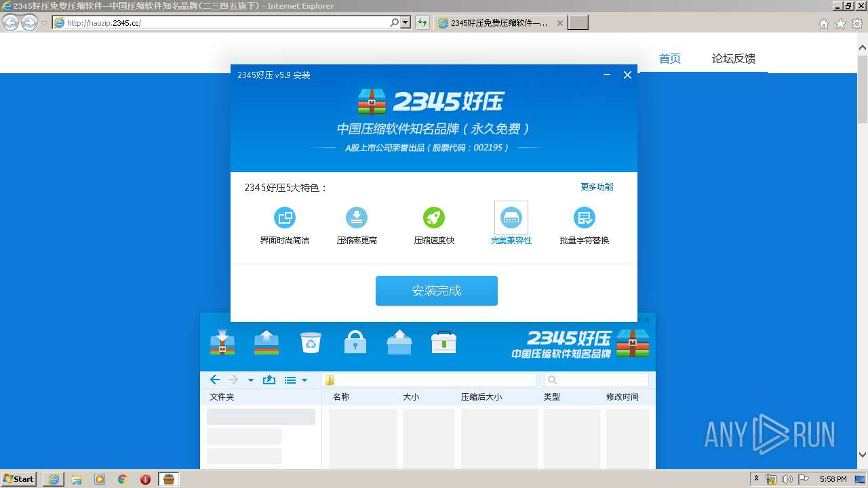The image size is (868, 488).
Task: Click the 名称 column header
Action: (341, 397)
